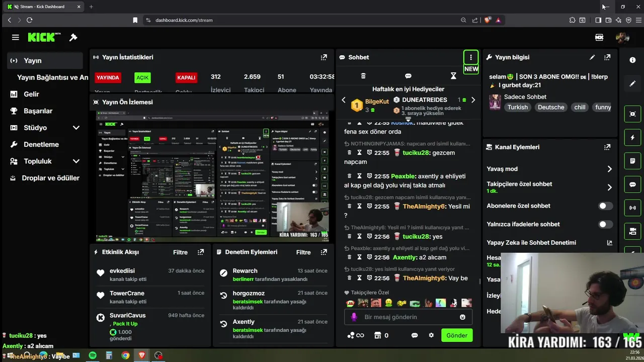The width and height of the screenshot is (644, 362).
Task: Open Droplar ve ödüller in the sidebar
Action: 45,178
